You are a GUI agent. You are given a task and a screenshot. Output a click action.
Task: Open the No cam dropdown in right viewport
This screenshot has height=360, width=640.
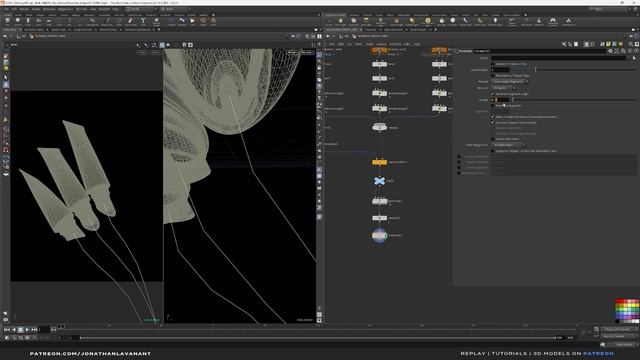click(x=307, y=52)
